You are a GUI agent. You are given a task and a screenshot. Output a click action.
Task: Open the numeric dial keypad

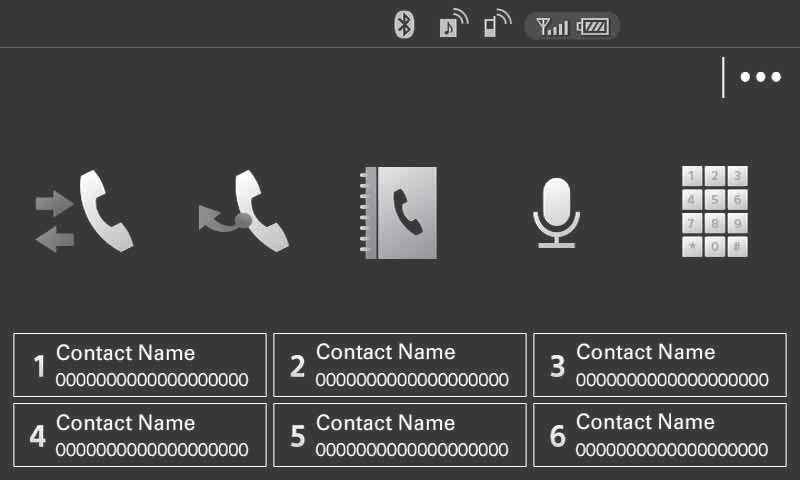715,211
